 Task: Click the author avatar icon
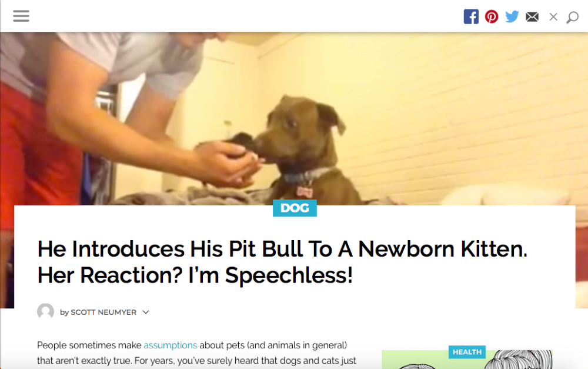[45, 311]
